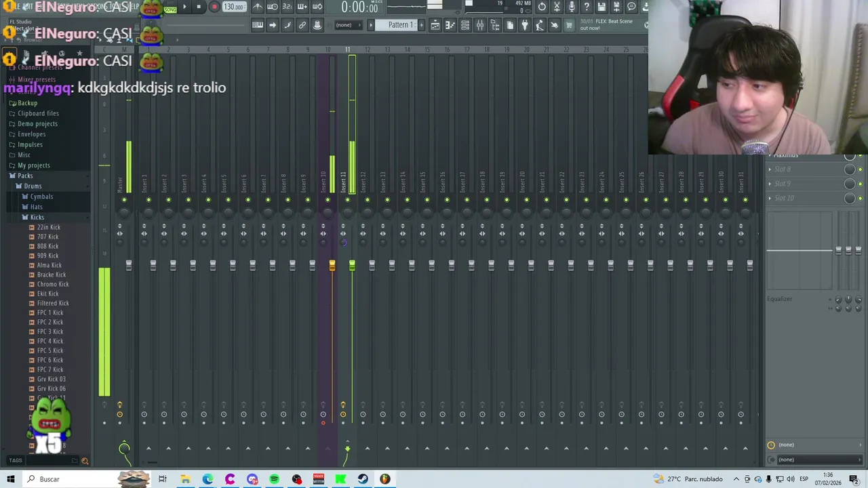Screen dimensions: 868x488
Task: Open the Slot 8 effect menu arrow
Action: point(770,169)
